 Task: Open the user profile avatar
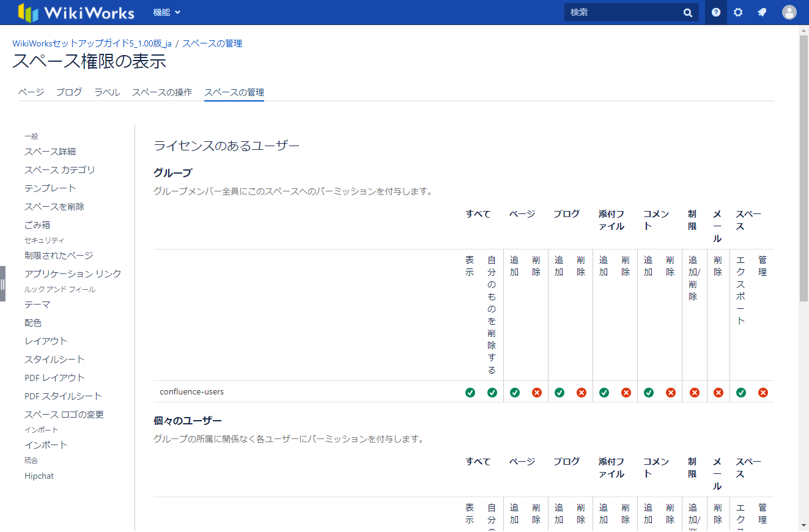click(789, 12)
